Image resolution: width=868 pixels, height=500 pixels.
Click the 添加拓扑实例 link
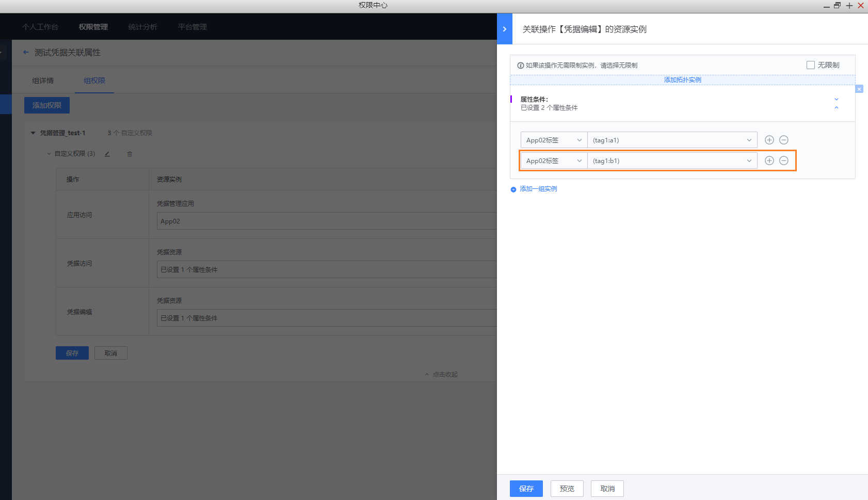(682, 80)
